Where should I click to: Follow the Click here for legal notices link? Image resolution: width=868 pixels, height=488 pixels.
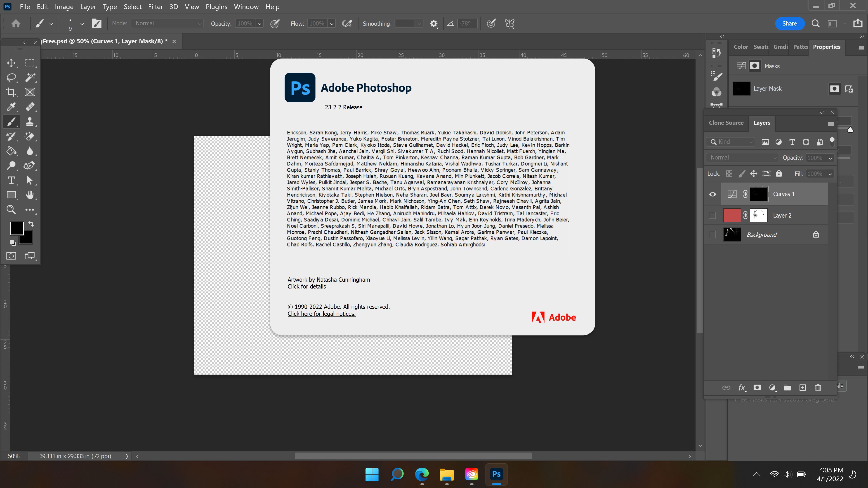click(x=321, y=314)
